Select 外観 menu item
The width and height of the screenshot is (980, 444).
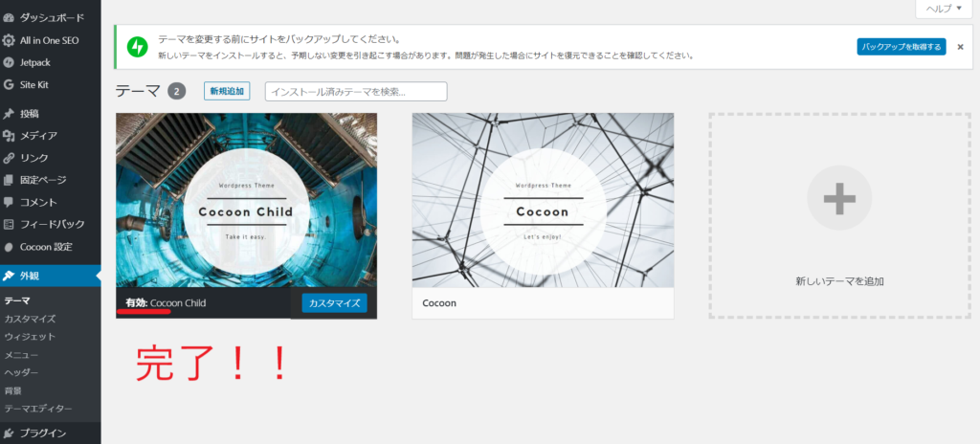(x=51, y=276)
